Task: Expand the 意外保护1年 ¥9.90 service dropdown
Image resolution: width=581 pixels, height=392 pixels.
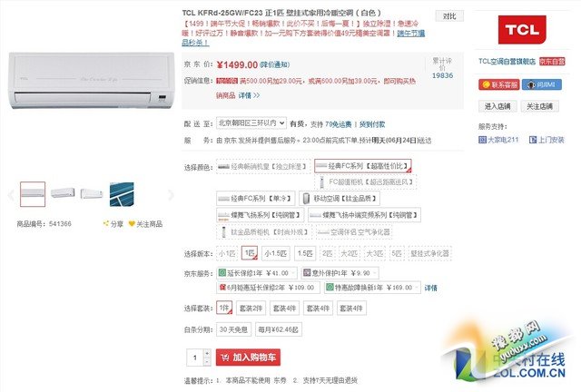Action: (x=340, y=273)
